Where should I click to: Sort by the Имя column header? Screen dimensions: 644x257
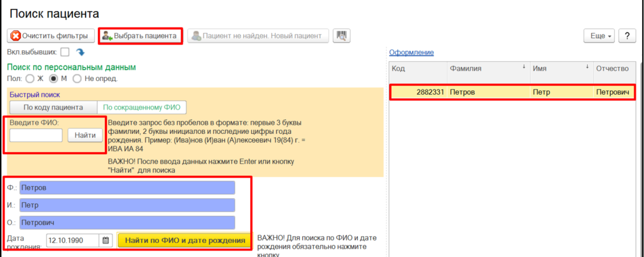click(x=561, y=68)
